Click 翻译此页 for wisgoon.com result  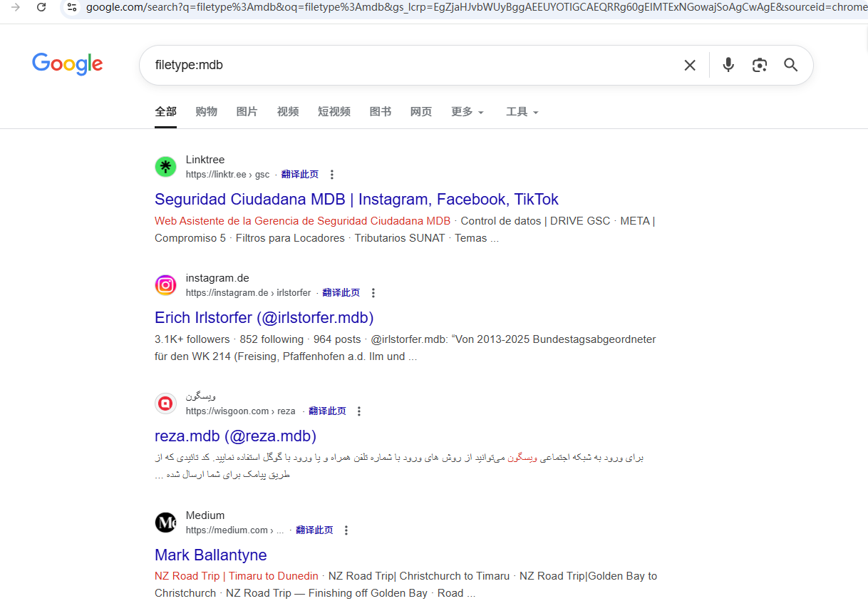coord(328,411)
